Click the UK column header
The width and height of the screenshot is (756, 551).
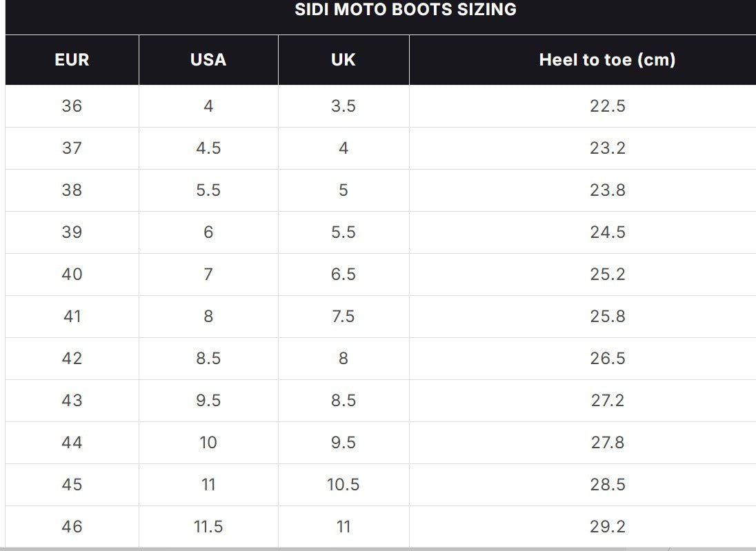tap(343, 60)
